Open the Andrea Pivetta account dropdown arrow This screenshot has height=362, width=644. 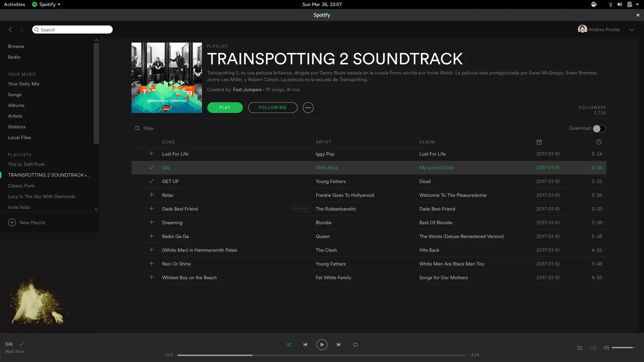[632, 29]
